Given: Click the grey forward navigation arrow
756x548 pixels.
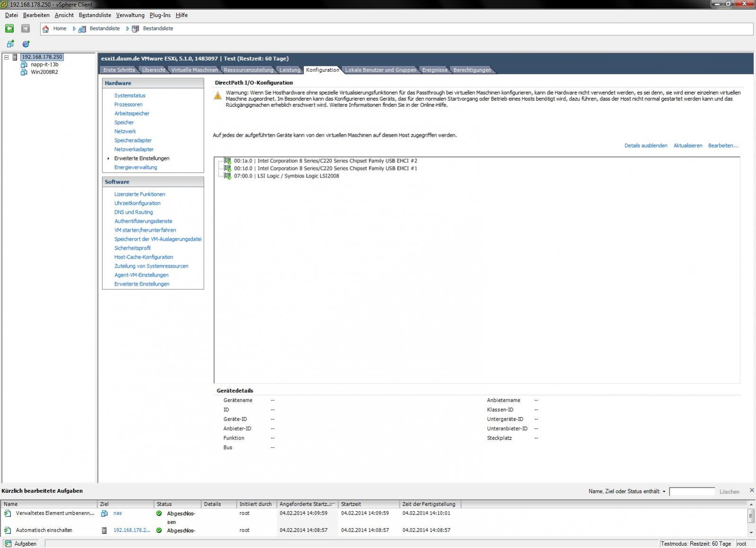Looking at the screenshot, I should (x=26, y=29).
